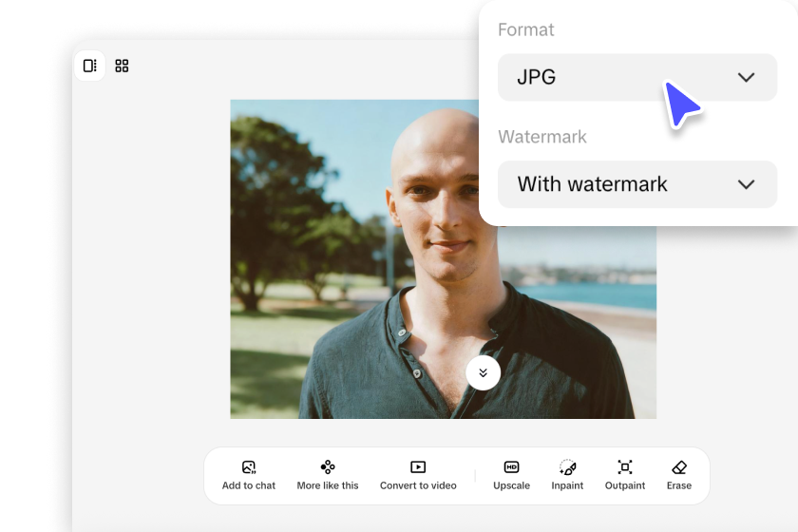
Task: Click the portrait photo of the man
Action: (380, 266)
